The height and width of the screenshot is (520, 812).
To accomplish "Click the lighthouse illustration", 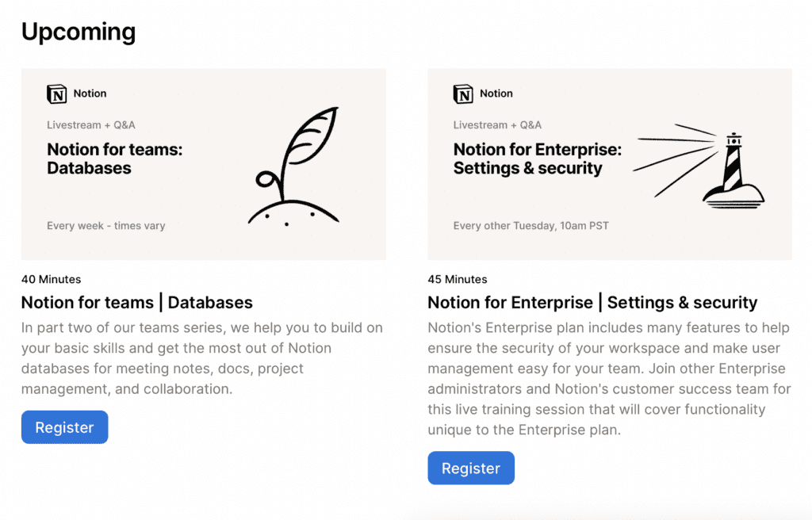I will (x=730, y=170).
